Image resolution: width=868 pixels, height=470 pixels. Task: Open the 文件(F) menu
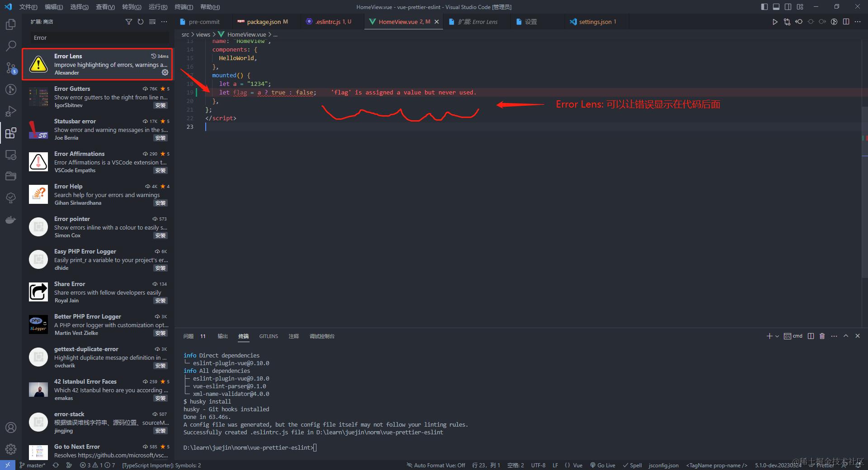28,7
